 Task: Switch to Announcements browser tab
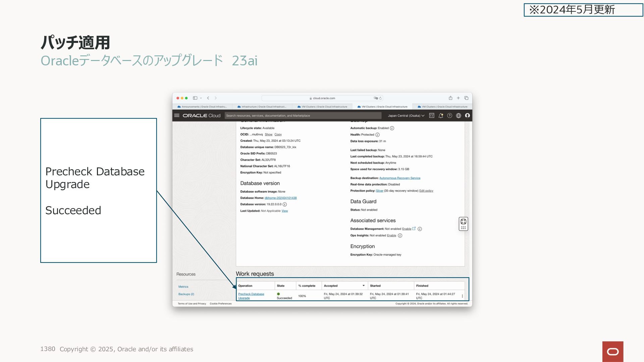click(202, 107)
